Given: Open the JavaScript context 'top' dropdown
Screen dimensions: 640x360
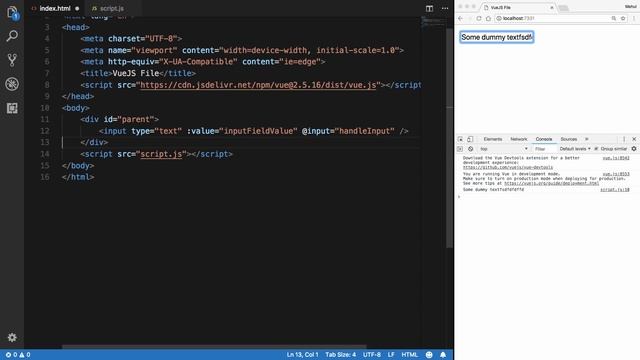Looking at the screenshot, I should (504, 149).
